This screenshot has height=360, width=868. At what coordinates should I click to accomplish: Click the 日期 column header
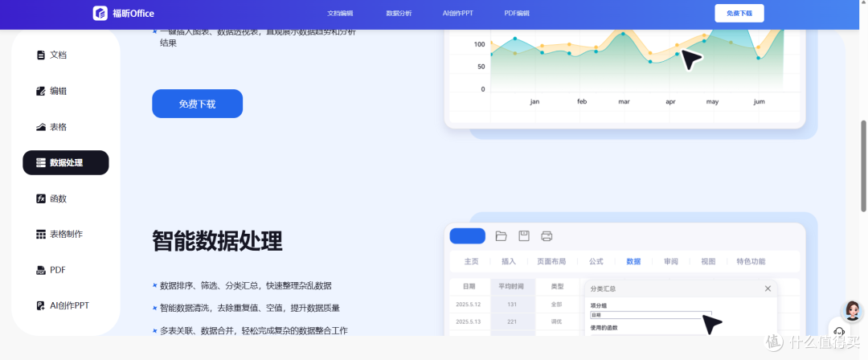point(469,286)
